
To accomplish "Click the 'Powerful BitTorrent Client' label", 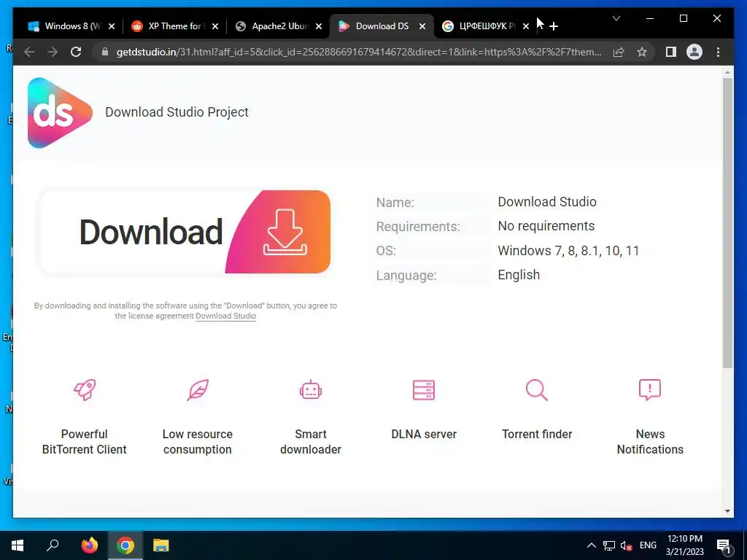I will click(85, 441).
